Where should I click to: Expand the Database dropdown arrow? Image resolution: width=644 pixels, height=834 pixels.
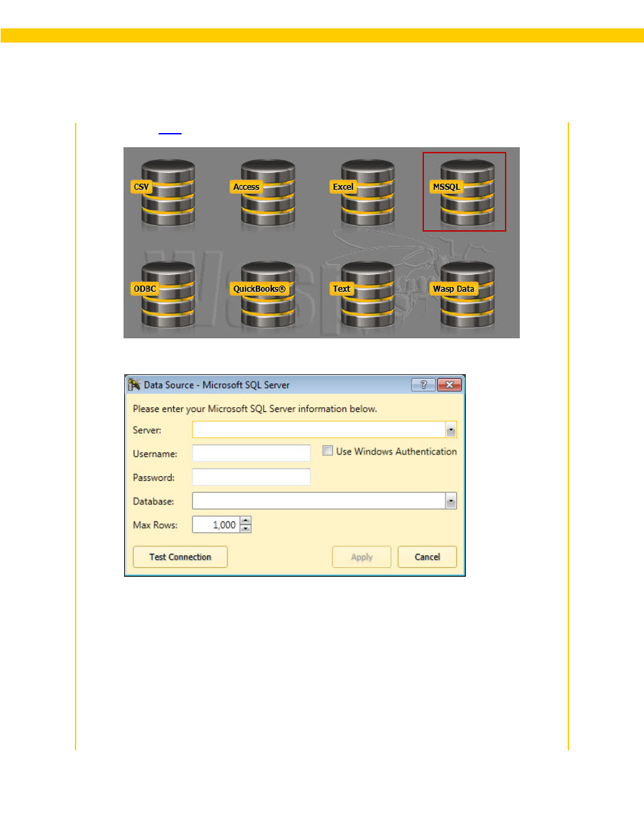[451, 501]
